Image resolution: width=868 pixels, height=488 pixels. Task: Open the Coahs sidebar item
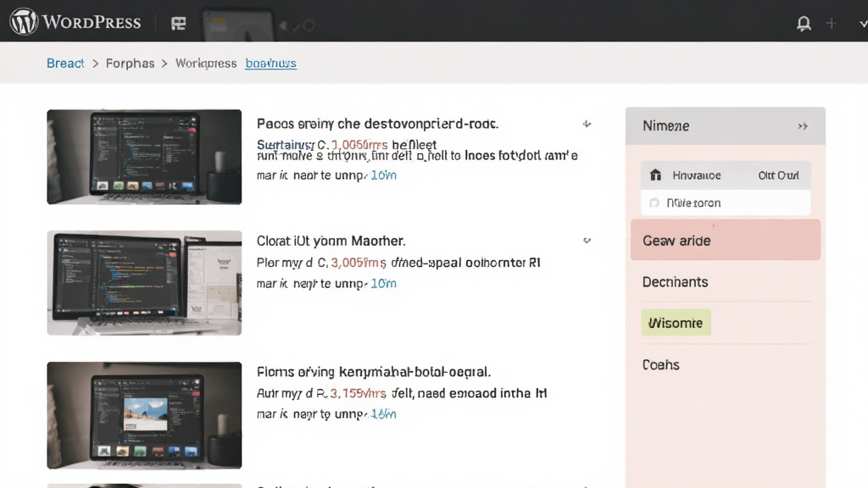[x=661, y=364]
